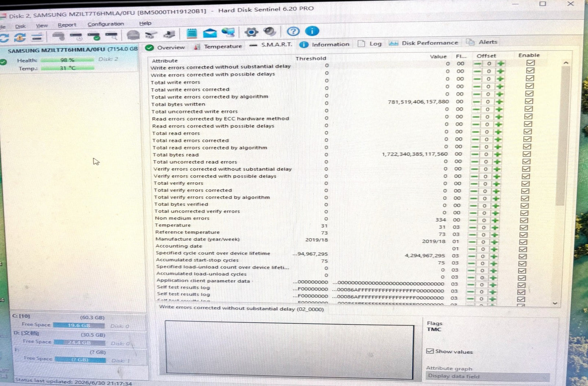Screen dimensions: 588x386
Task: Click the C: drive free space bar
Action: pyautogui.click(x=79, y=325)
